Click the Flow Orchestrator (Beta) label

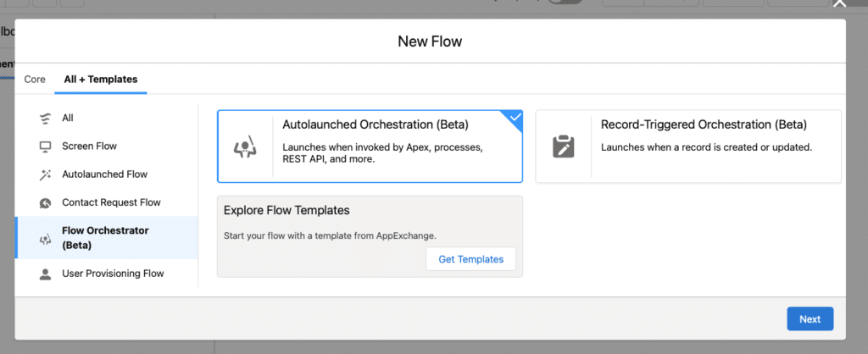105,238
